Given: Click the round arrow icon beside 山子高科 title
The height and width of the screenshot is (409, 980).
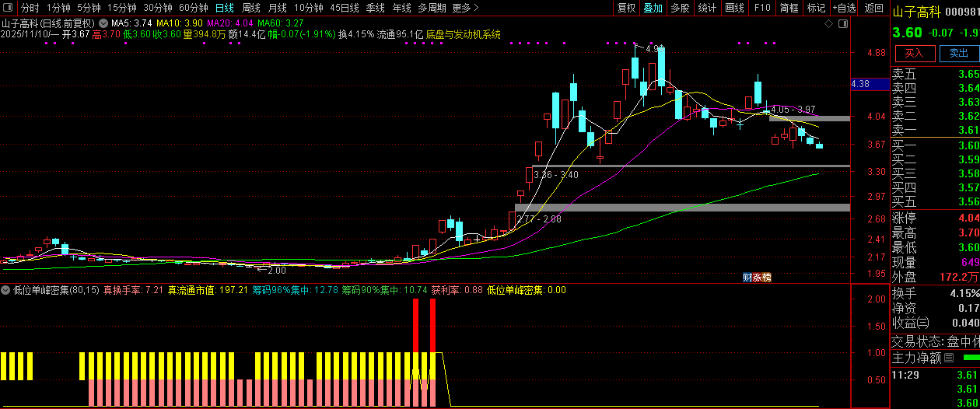Looking at the screenshot, I should tap(103, 23).
